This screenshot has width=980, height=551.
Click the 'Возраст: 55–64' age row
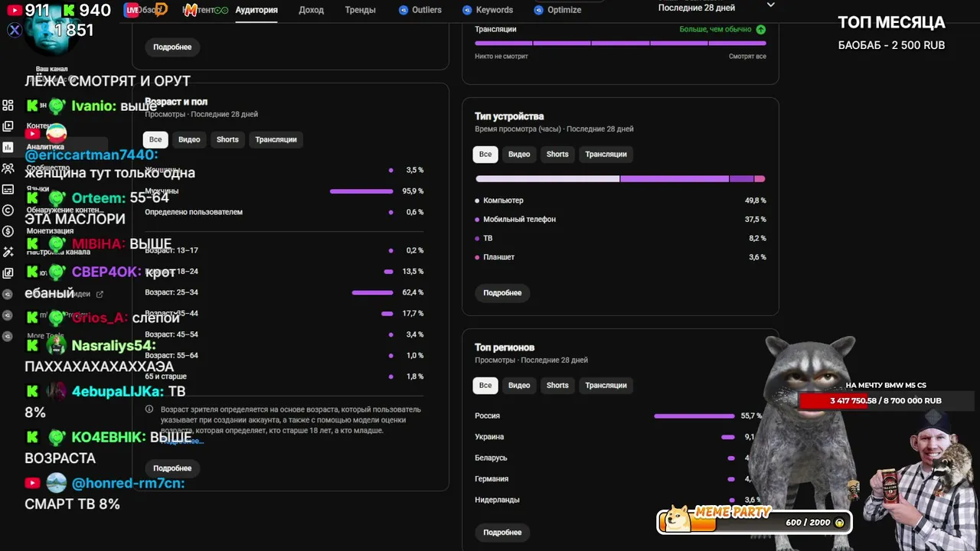[284, 355]
